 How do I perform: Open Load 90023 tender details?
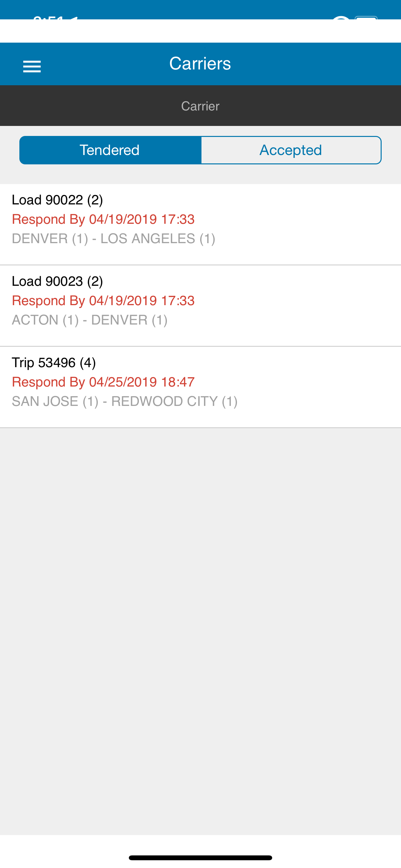200,305
